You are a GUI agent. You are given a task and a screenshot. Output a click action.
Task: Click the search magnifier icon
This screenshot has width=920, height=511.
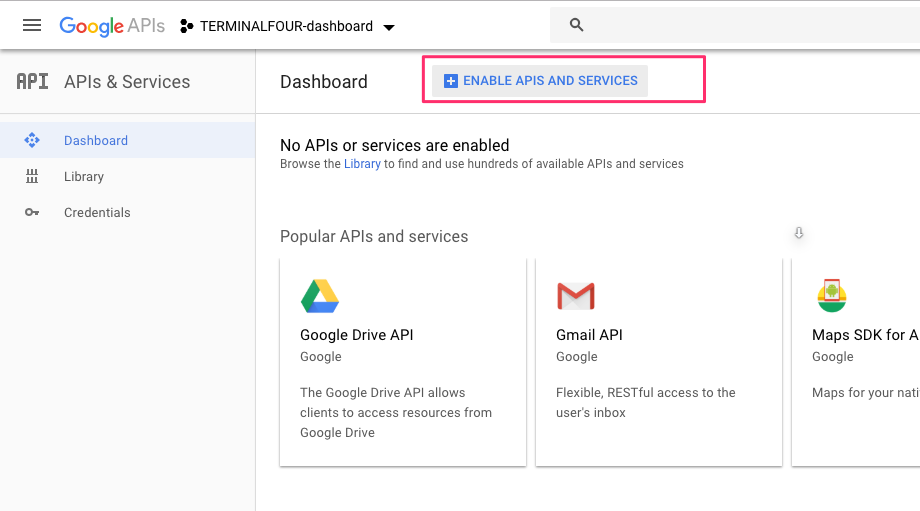click(x=576, y=25)
